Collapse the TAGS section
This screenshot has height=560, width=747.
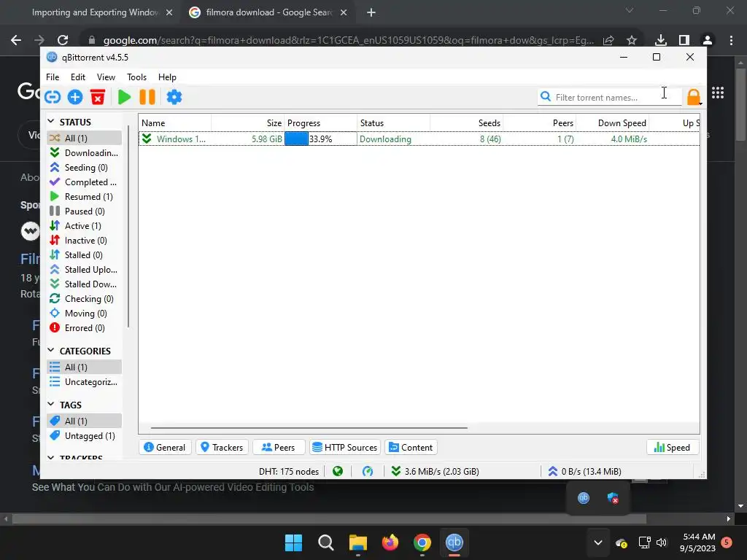tap(51, 404)
